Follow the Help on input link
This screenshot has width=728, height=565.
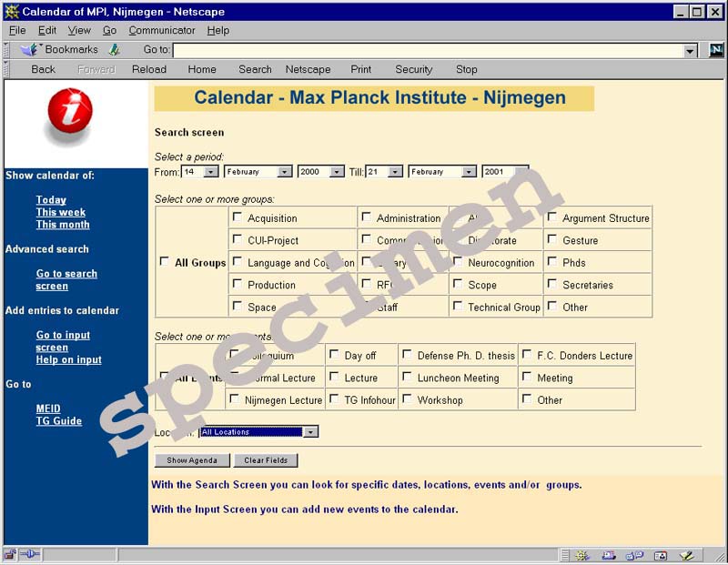coord(69,359)
